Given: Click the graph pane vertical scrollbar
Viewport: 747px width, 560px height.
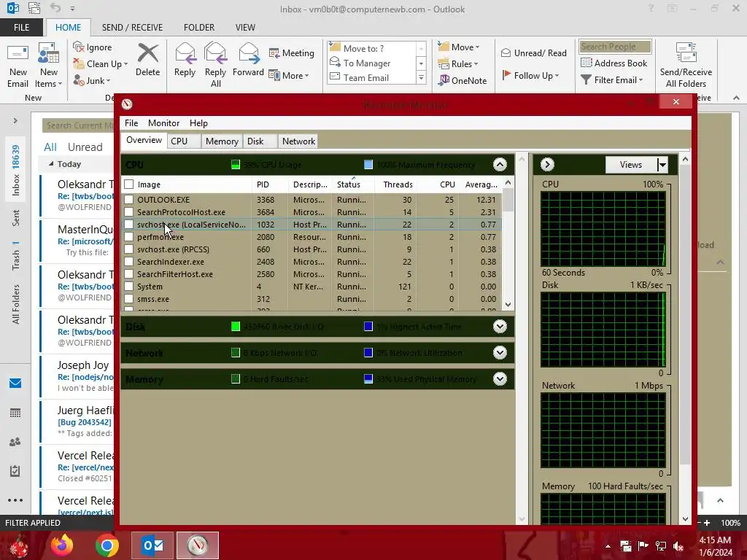Looking at the screenshot, I should [685, 314].
